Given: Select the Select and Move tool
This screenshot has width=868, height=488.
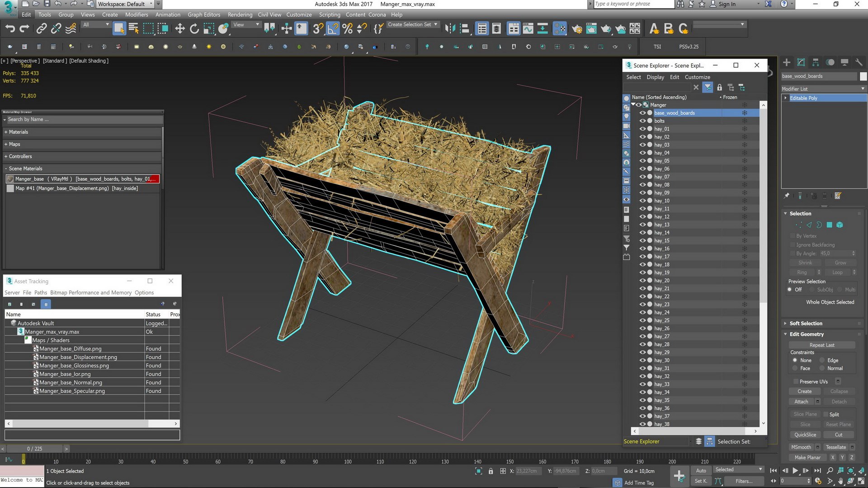Looking at the screenshot, I should point(180,28).
